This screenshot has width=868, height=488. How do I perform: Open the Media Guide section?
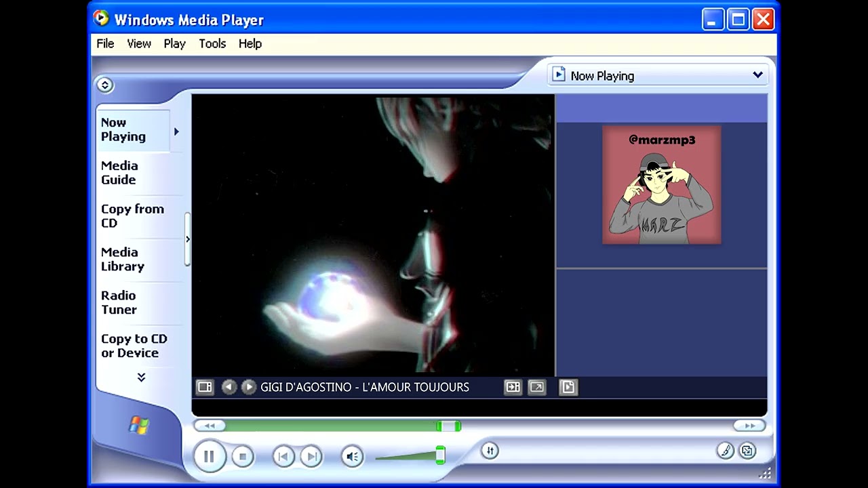(x=119, y=173)
